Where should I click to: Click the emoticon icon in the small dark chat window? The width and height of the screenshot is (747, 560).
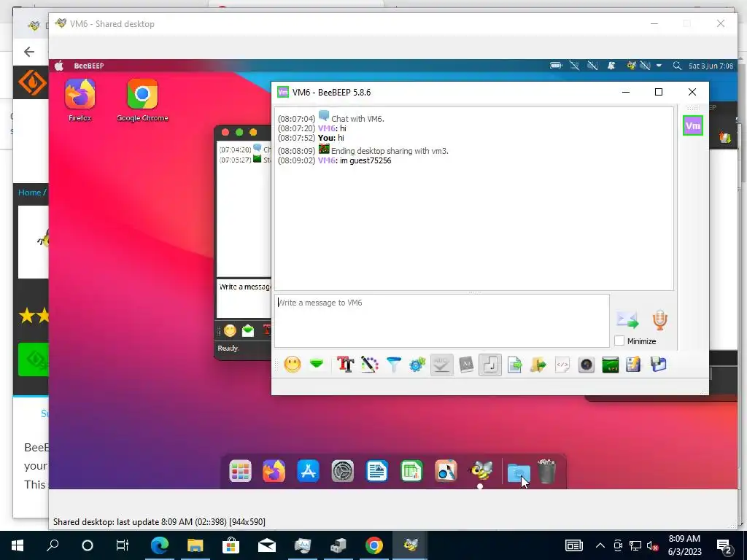230,330
